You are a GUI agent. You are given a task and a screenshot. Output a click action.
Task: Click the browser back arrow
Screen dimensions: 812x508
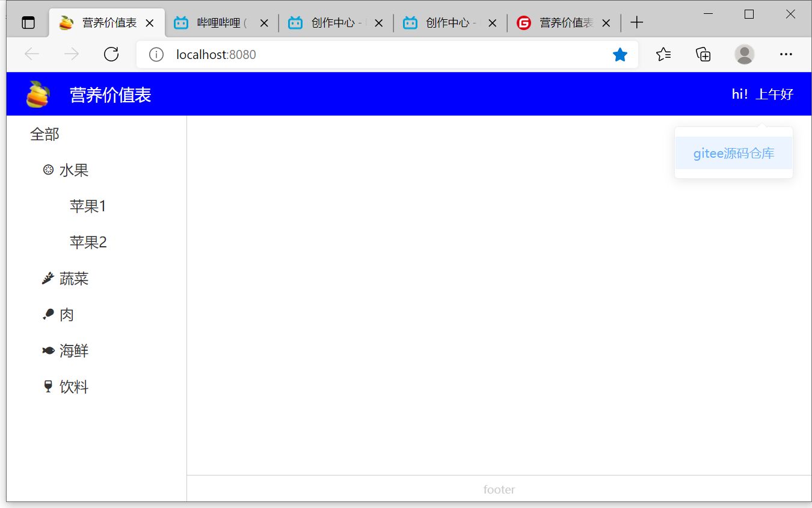pos(32,54)
